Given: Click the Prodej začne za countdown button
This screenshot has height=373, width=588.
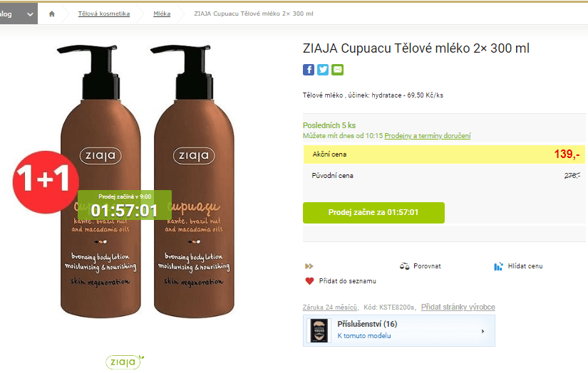Looking at the screenshot, I should 373,213.
